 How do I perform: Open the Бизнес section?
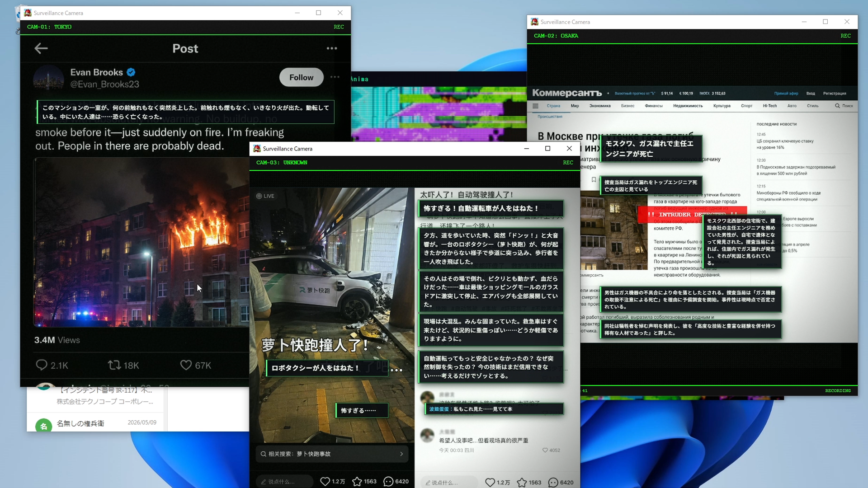[627, 106]
